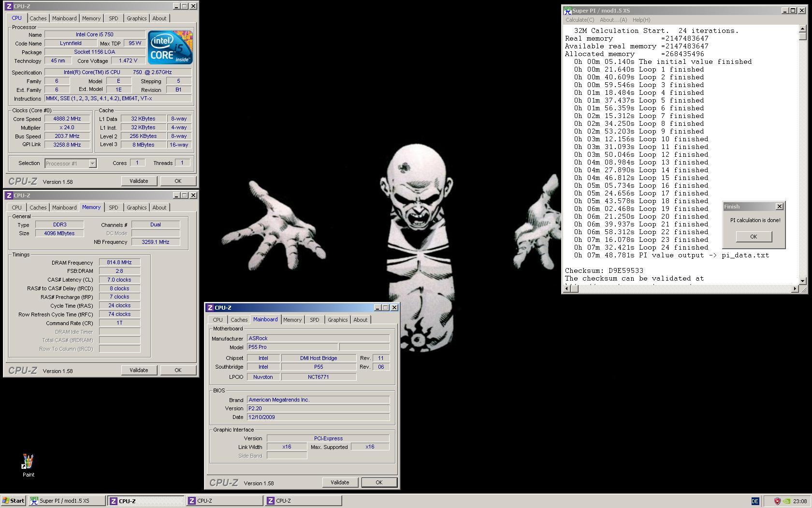Viewport: 812px width, 508px height.
Task: Switch to CPU tab in Memory window
Action: coord(16,208)
